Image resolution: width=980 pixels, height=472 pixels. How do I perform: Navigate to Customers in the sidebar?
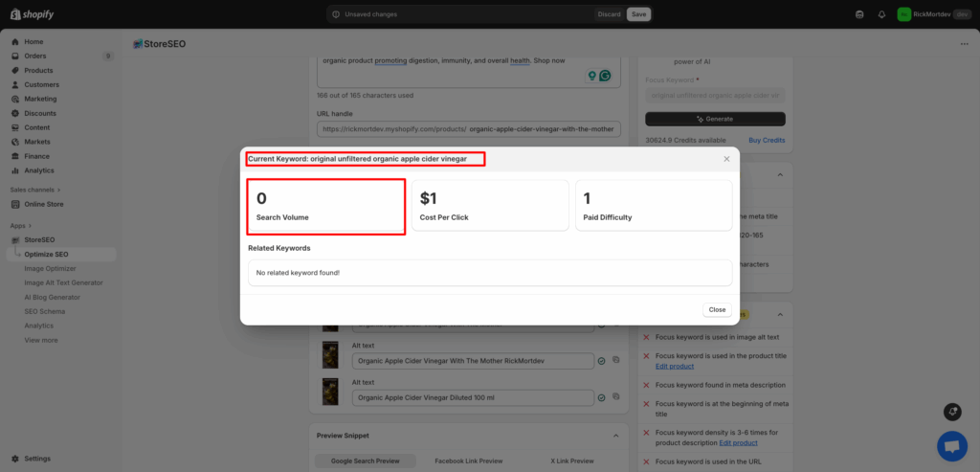41,85
